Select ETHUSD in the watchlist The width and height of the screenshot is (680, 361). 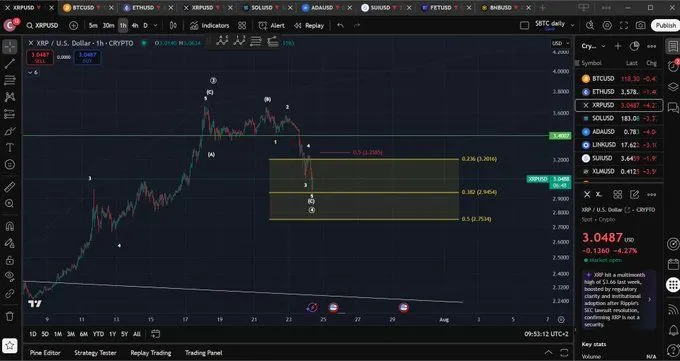pyautogui.click(x=619, y=92)
